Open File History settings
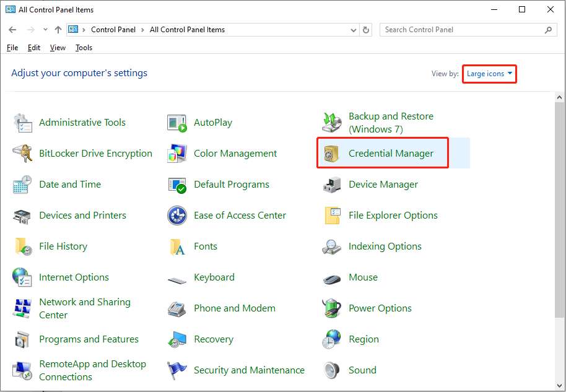The width and height of the screenshot is (566, 392). pos(63,246)
